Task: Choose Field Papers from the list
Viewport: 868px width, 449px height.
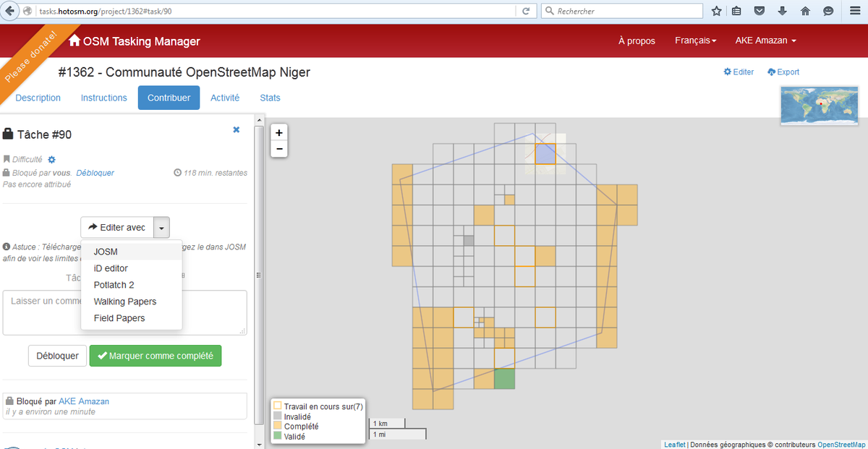Action: point(132,318)
